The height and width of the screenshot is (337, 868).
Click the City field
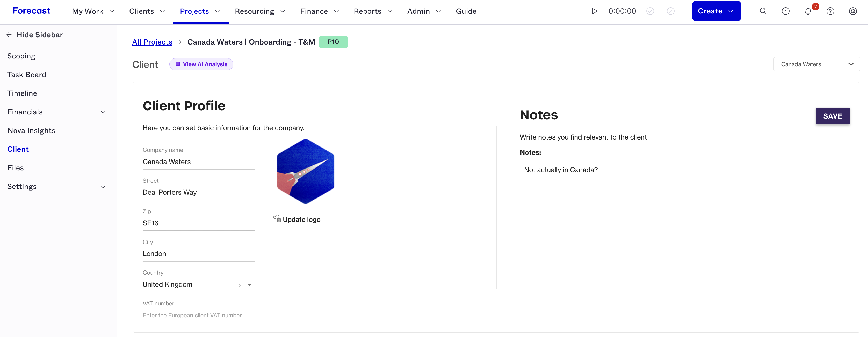198,254
